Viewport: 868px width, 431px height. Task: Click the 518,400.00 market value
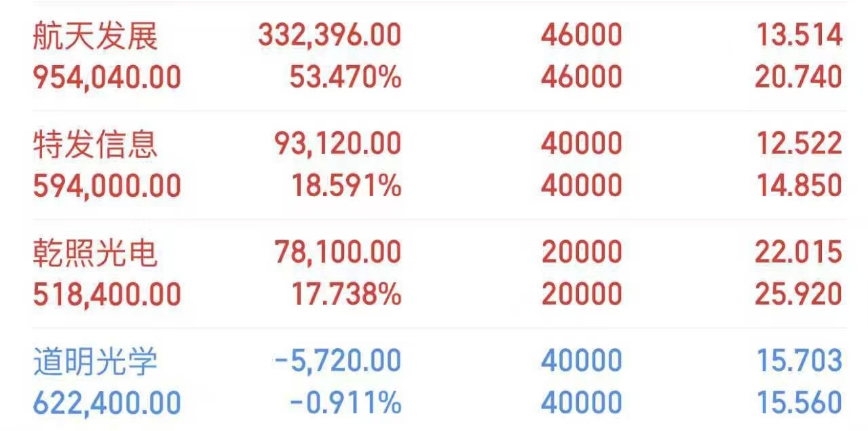pyautogui.click(x=107, y=295)
